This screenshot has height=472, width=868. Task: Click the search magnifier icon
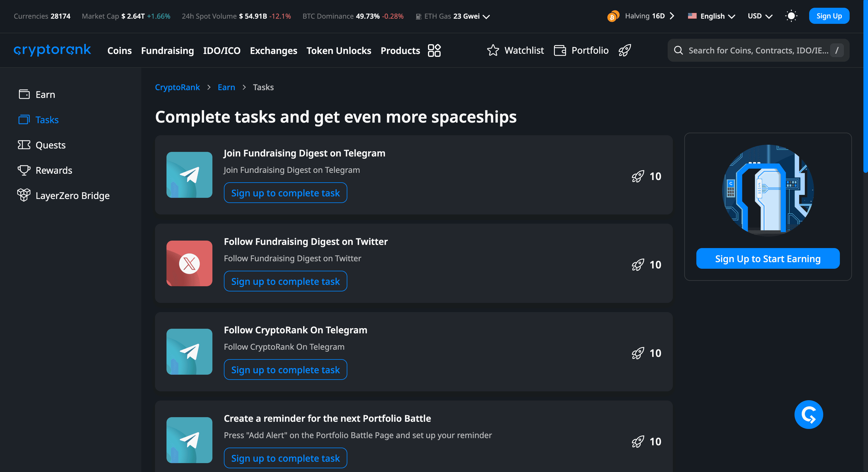click(678, 50)
